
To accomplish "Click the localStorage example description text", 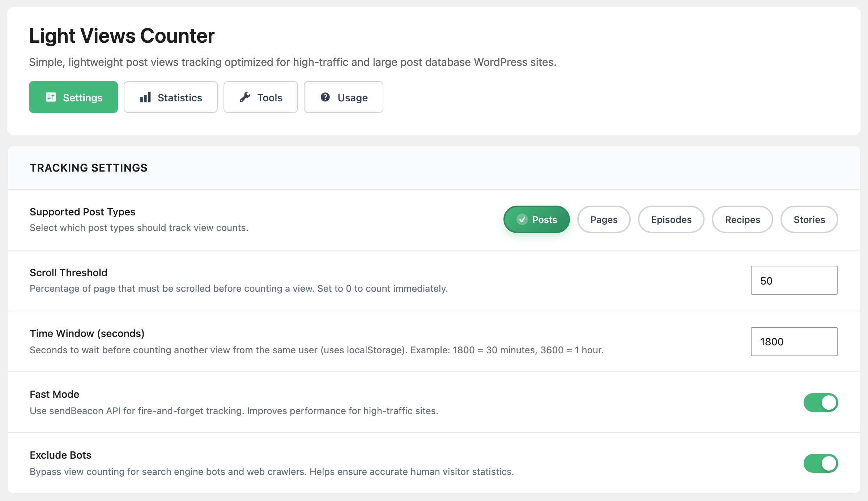I will pyautogui.click(x=316, y=350).
